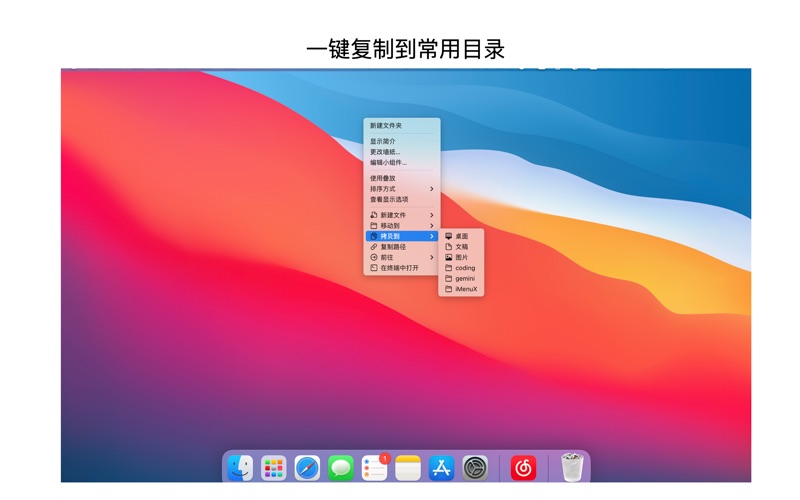Choose 新建文件夹 in the context menu
The width and height of the screenshot is (800, 500).
[402, 126]
